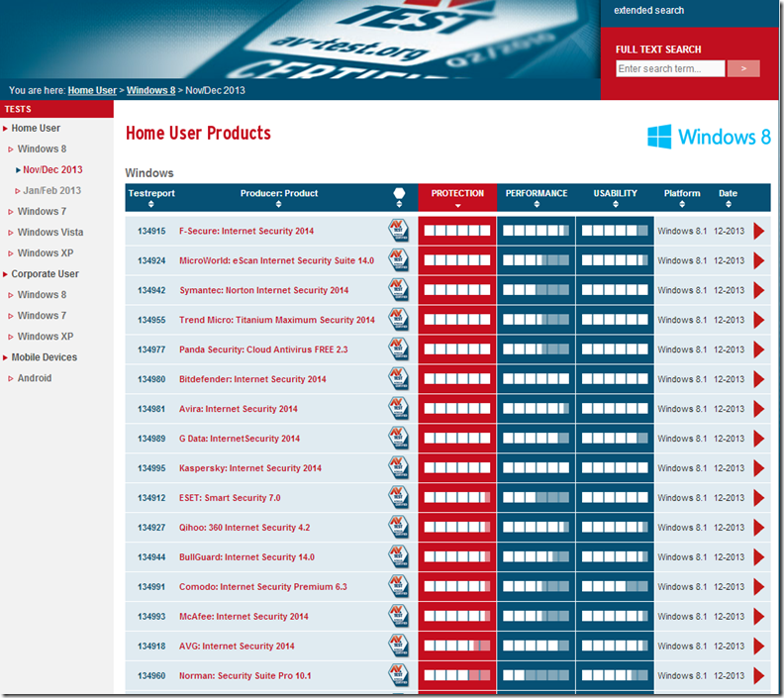The width and height of the screenshot is (784, 698).
Task: Click the Windows 8 logo
Action: (709, 137)
